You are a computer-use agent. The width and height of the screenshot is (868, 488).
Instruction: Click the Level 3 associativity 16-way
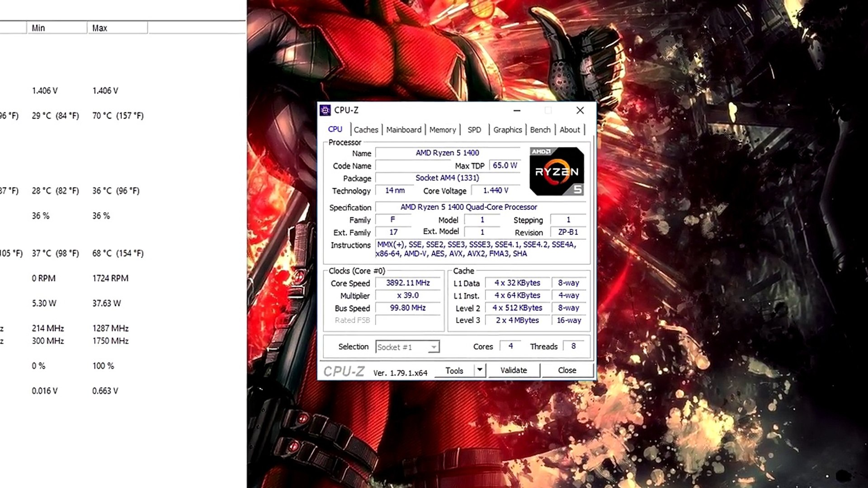pyautogui.click(x=569, y=320)
